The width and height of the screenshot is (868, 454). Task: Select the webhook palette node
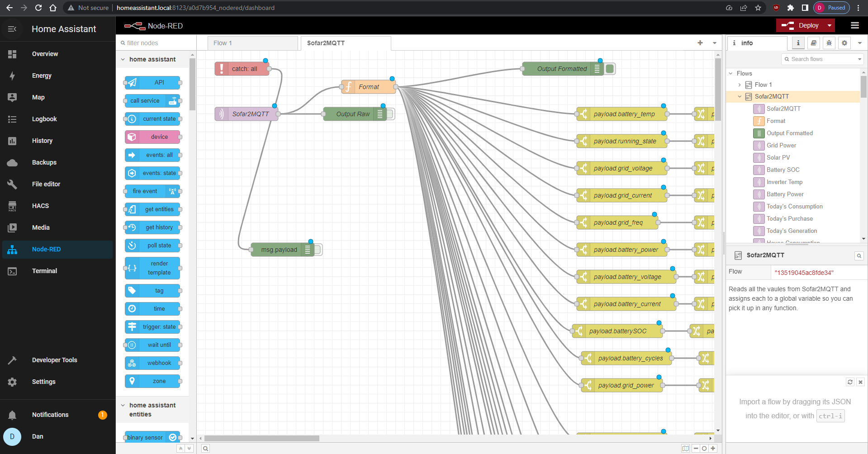[x=153, y=363]
